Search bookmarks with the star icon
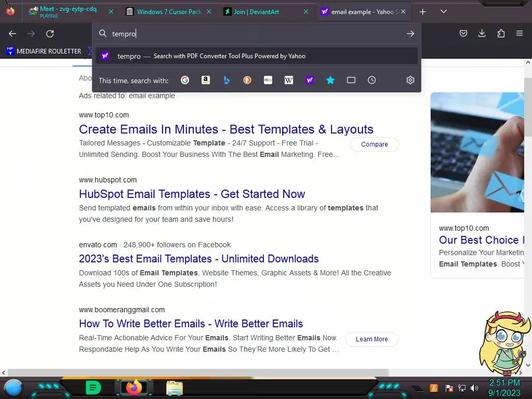This screenshot has height=399, width=532. (x=330, y=80)
